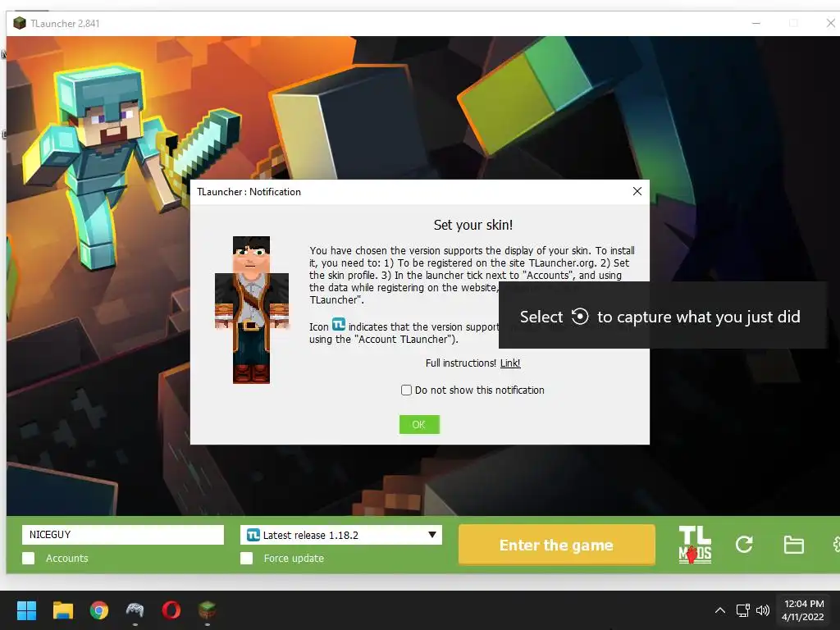Click the skin character preview image
The image size is (840, 630).
pyautogui.click(x=251, y=309)
